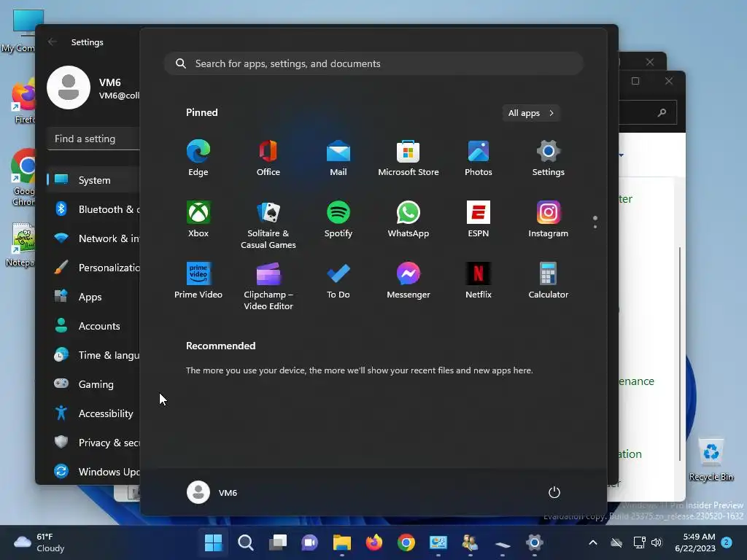Open Microsoft Store from Start menu
This screenshot has height=560, width=747.
409,158
